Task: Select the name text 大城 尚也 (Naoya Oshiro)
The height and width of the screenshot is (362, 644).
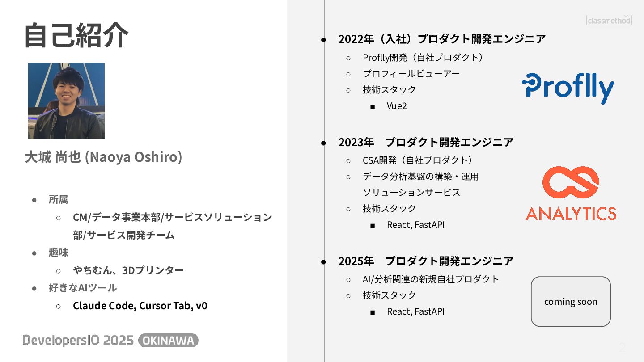Action: tap(103, 157)
